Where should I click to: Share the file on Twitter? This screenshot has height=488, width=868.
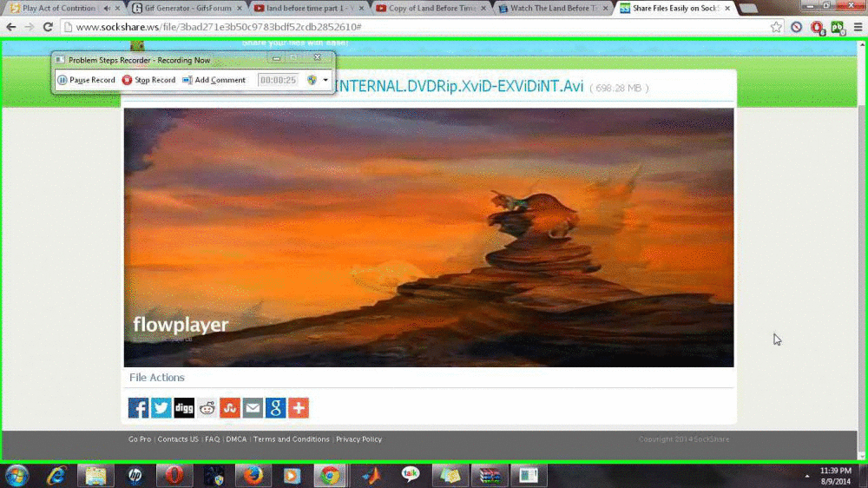161,408
